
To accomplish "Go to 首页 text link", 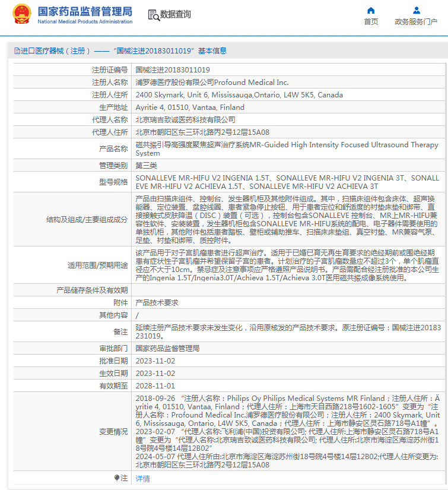I will (x=371, y=21).
